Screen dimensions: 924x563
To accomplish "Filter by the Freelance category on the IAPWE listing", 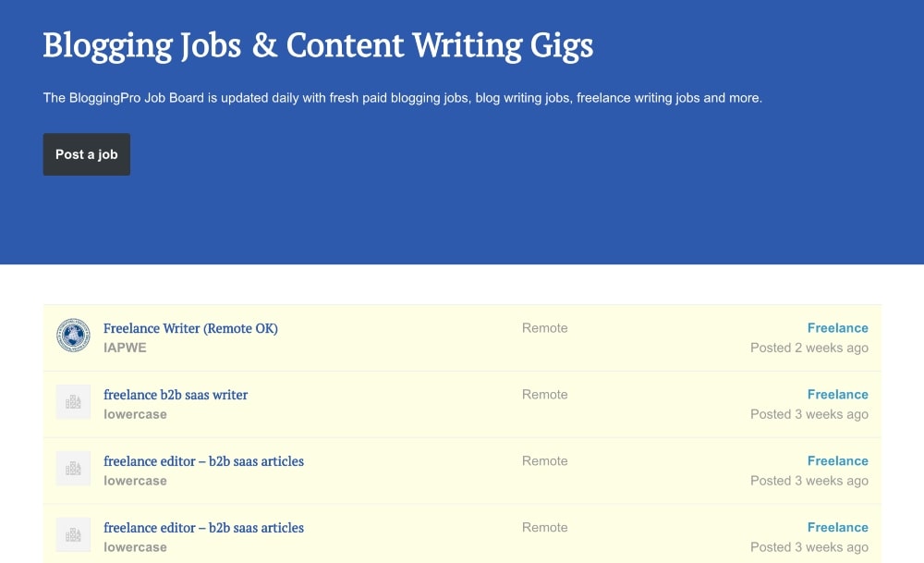I will coord(837,327).
